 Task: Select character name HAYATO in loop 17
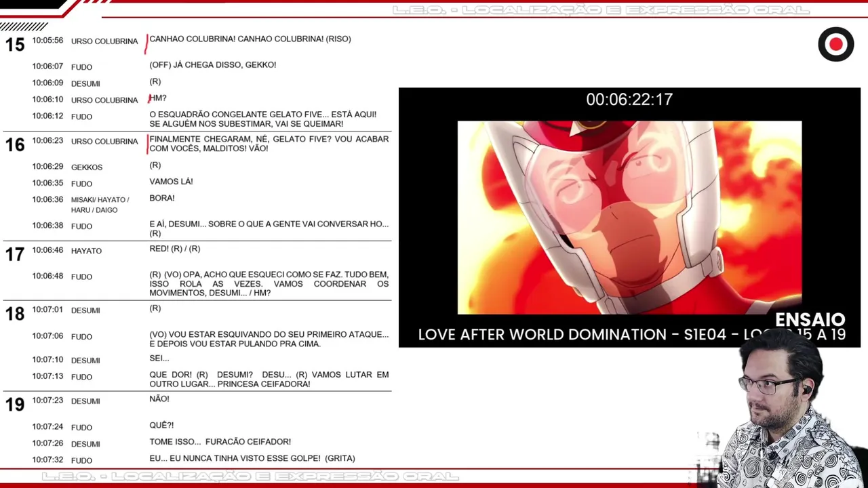(x=86, y=251)
